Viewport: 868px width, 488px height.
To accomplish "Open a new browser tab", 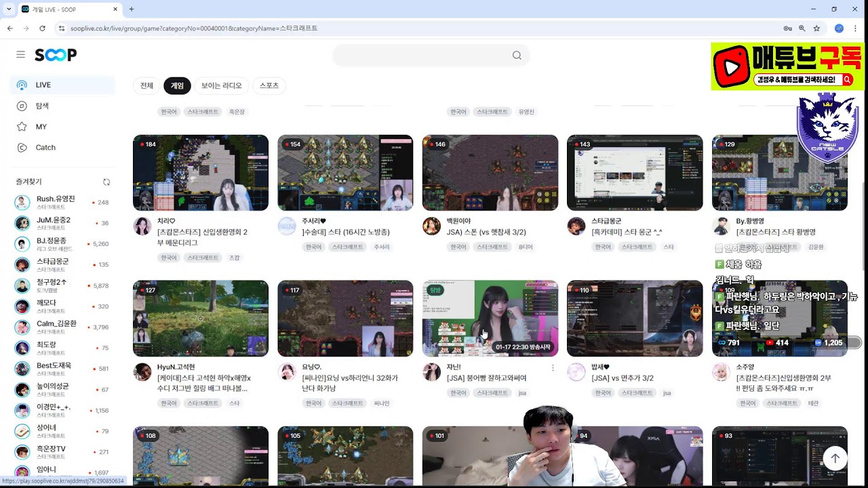I will [x=131, y=9].
